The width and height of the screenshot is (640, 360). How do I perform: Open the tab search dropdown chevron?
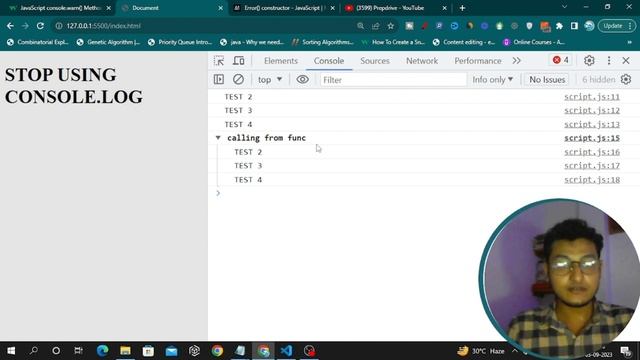pyautogui.click(x=564, y=7)
